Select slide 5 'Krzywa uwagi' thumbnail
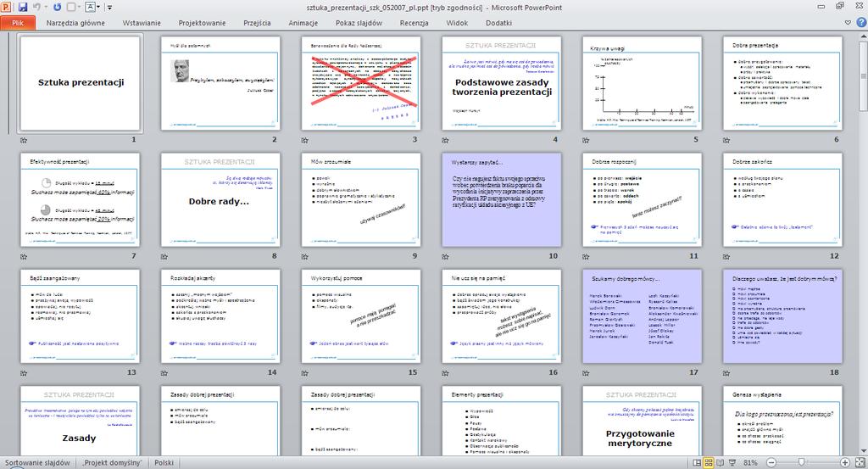Screen dimensions: 868x469 click(643, 83)
